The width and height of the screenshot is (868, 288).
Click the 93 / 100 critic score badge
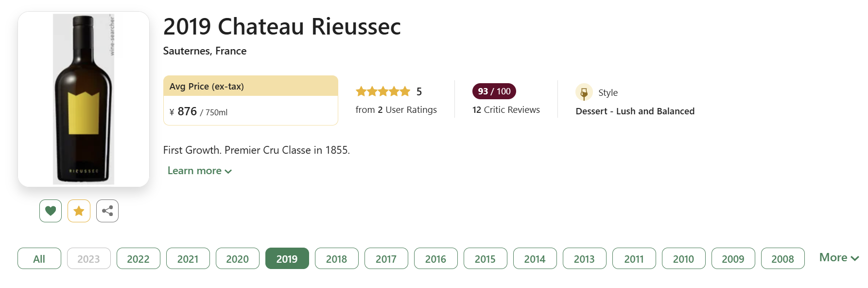click(494, 91)
